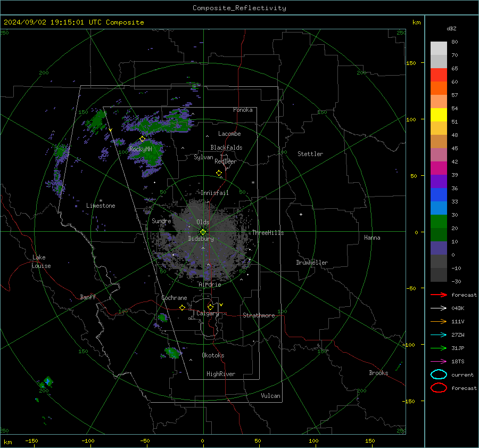Click the Hanna label
Viewport: 479px width, 448px height.
(x=372, y=238)
